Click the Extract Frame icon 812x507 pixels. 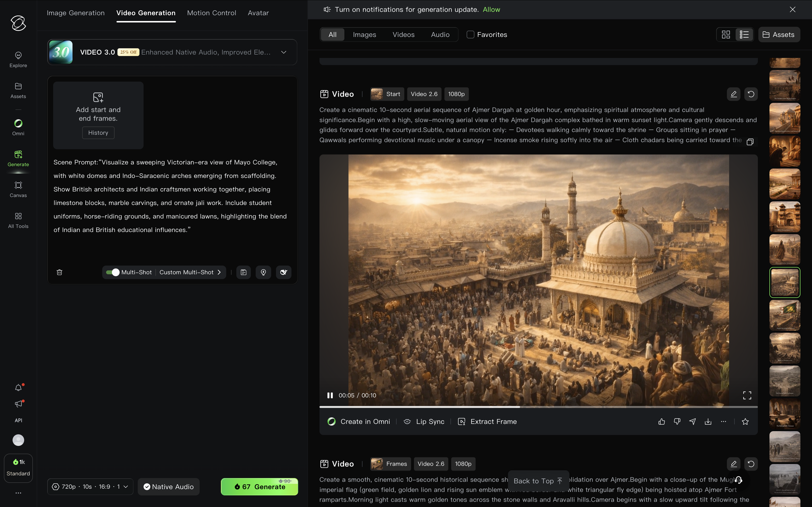click(x=462, y=422)
